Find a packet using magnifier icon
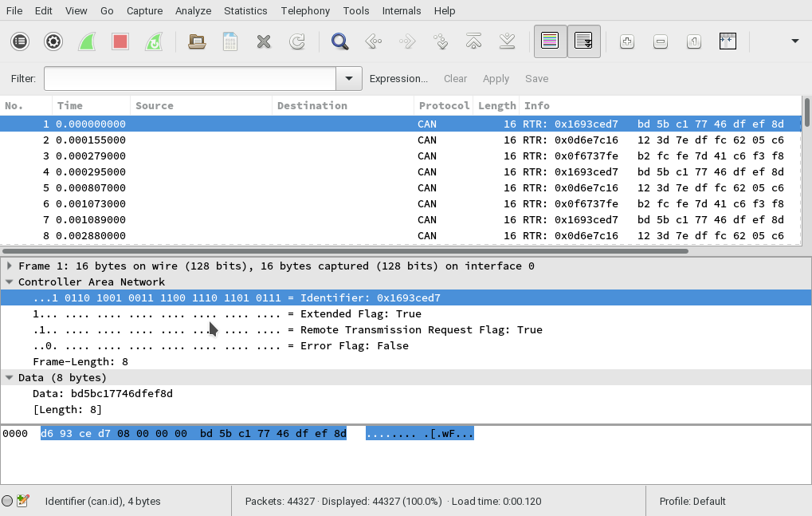The width and height of the screenshot is (812, 516). tap(340, 41)
